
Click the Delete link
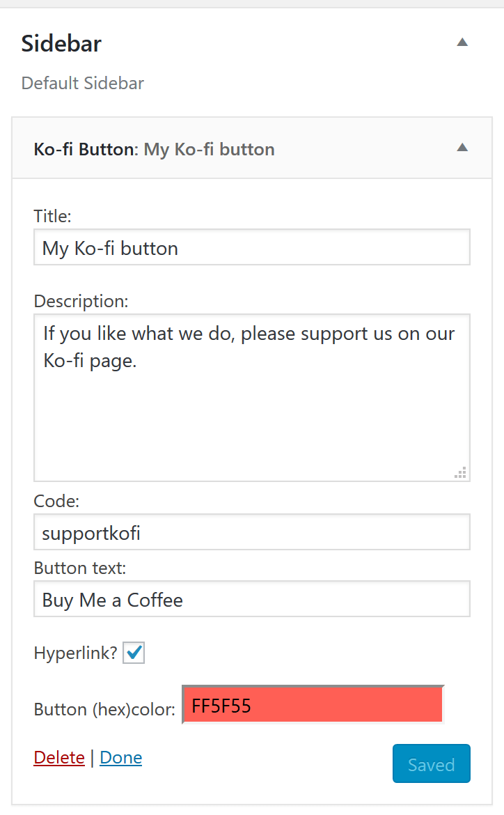coord(58,757)
